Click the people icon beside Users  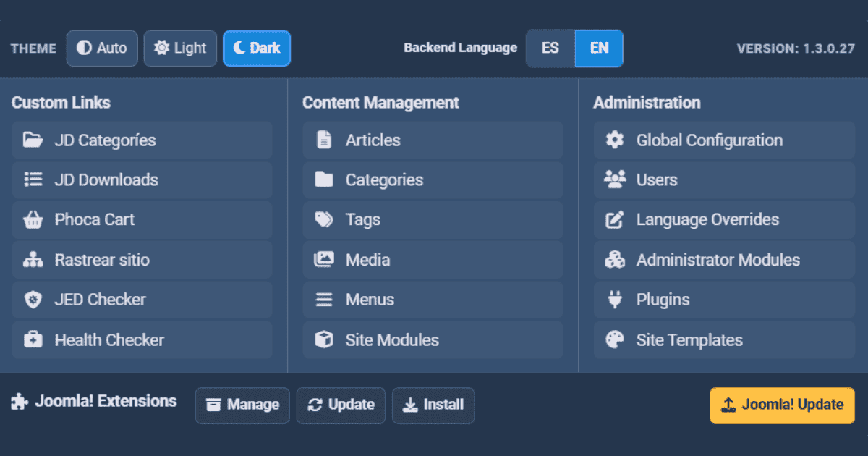tap(615, 180)
